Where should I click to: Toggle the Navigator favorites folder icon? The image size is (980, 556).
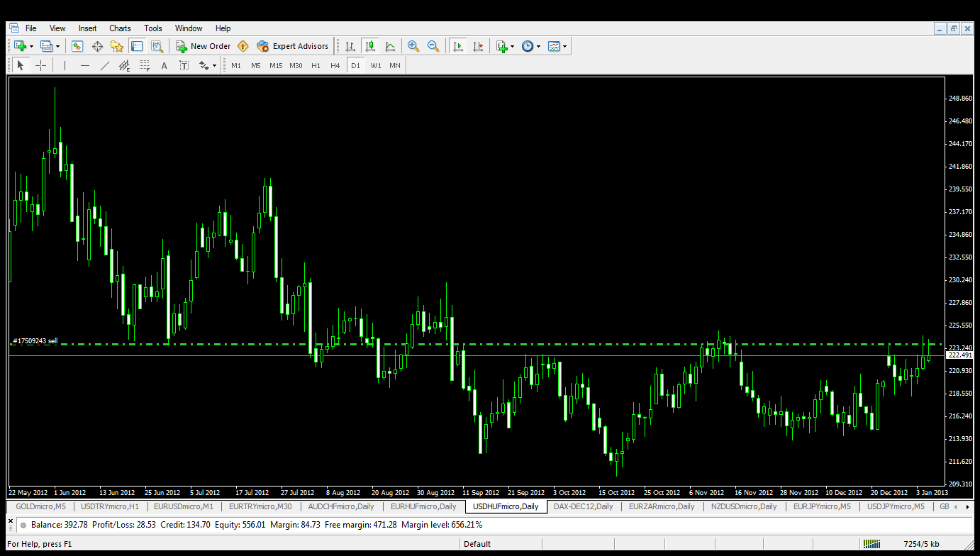click(117, 46)
